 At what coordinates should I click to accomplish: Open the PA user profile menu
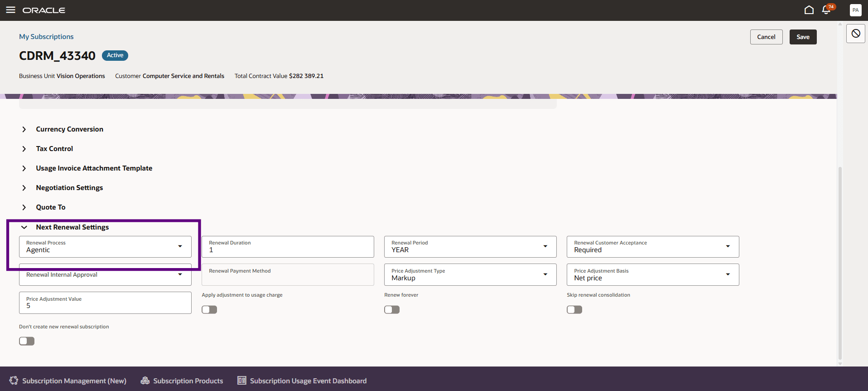click(x=855, y=10)
